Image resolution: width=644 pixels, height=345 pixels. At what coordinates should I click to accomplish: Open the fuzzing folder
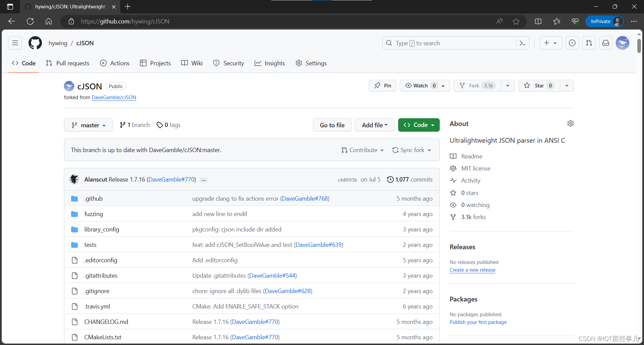94,214
